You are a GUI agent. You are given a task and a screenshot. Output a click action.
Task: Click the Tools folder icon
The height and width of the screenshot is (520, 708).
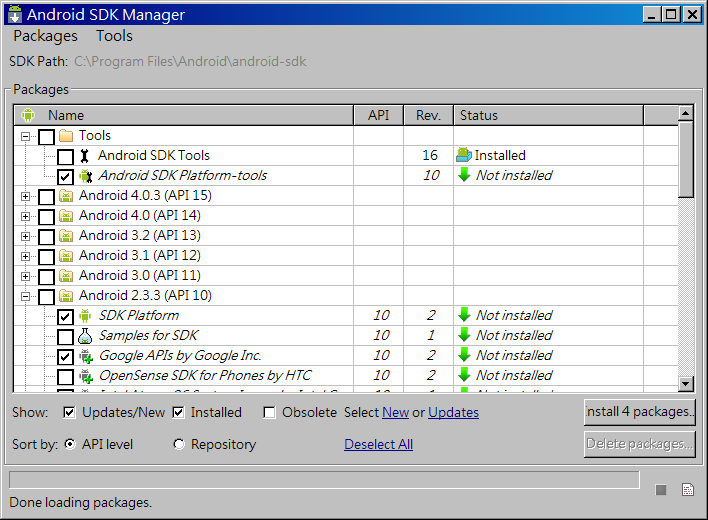click(x=66, y=136)
